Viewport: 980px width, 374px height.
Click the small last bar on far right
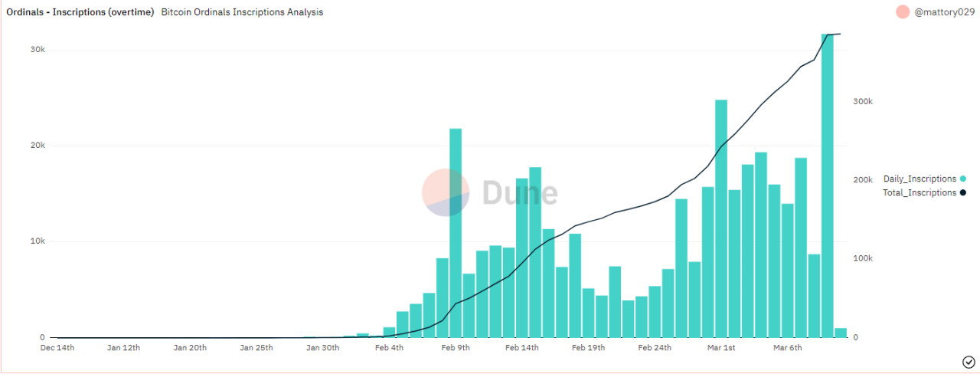(x=841, y=333)
